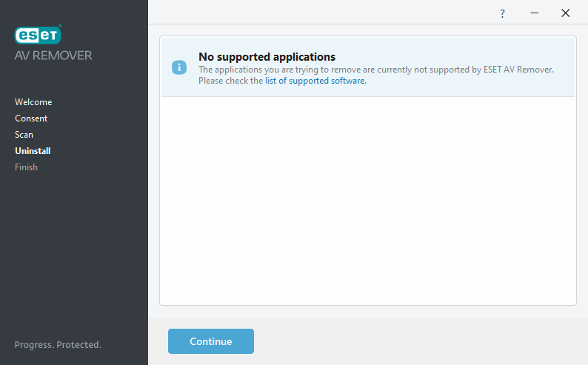Click the 'The applications you are trying to remove' sentence
The width and height of the screenshot is (588, 365).
pyautogui.click(x=376, y=70)
